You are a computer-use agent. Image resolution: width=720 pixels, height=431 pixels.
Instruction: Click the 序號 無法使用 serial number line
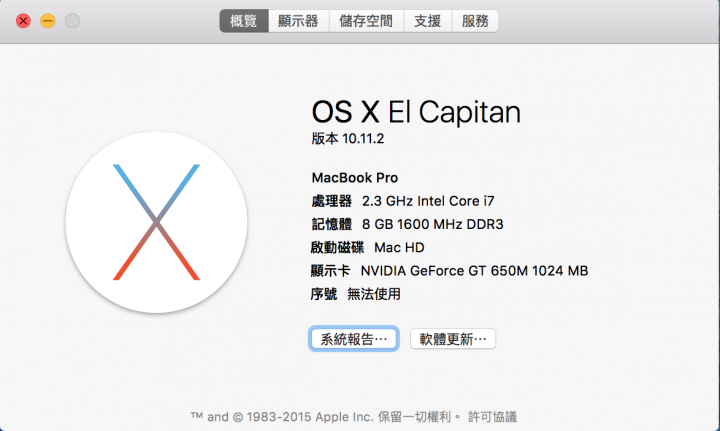(355, 294)
